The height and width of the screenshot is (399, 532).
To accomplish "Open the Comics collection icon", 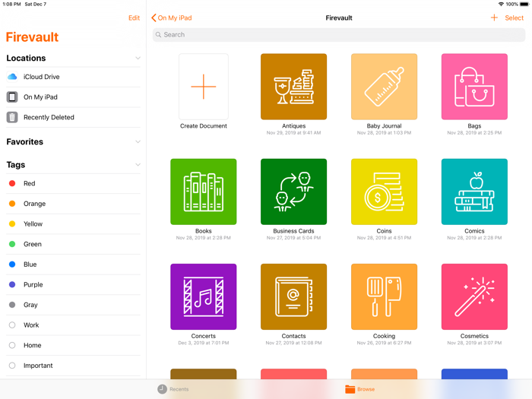I will coord(474,192).
